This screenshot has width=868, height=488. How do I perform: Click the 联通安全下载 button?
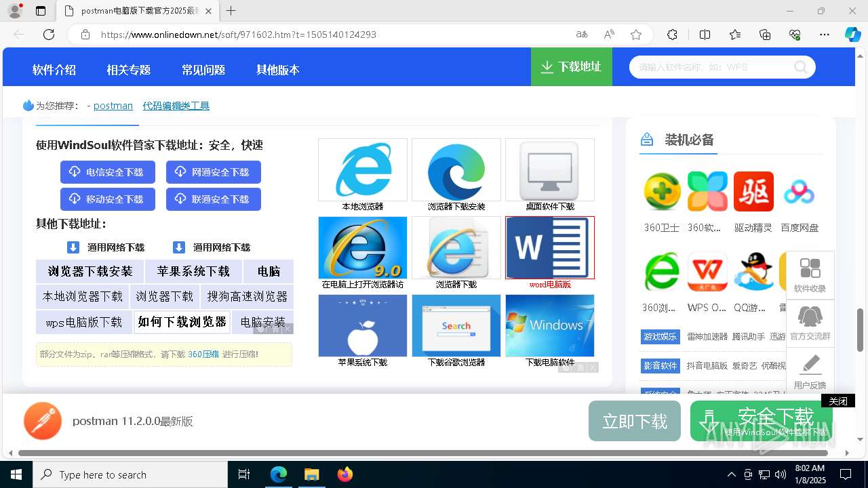pos(214,199)
